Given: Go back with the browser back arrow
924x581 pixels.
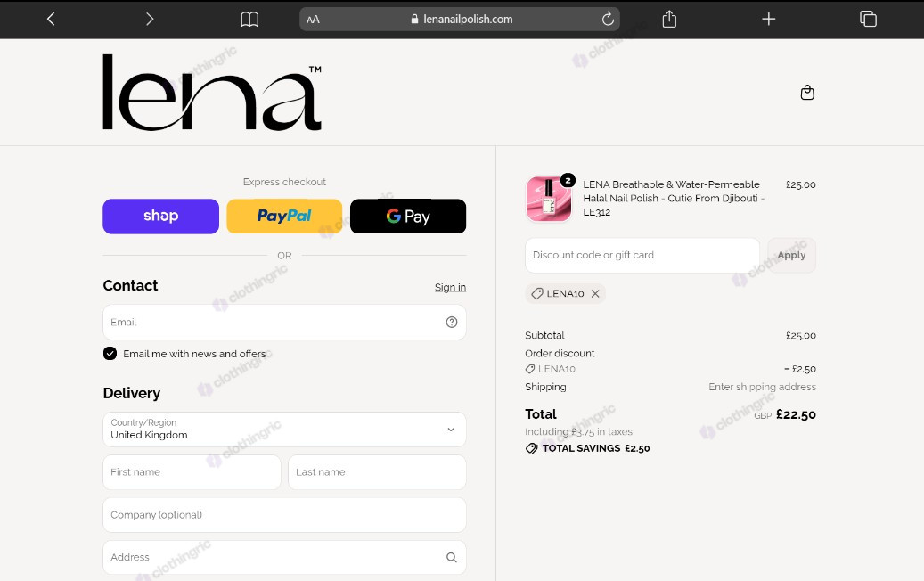Looking at the screenshot, I should point(52,20).
